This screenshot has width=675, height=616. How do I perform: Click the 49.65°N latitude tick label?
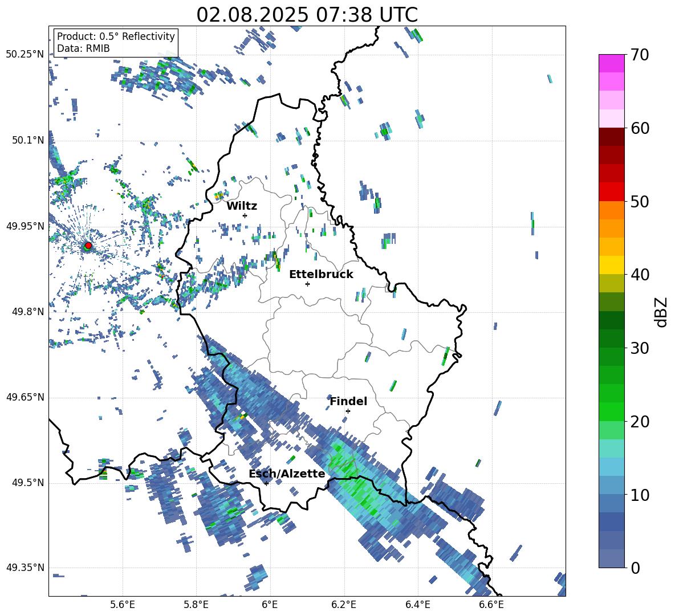pyautogui.click(x=25, y=397)
